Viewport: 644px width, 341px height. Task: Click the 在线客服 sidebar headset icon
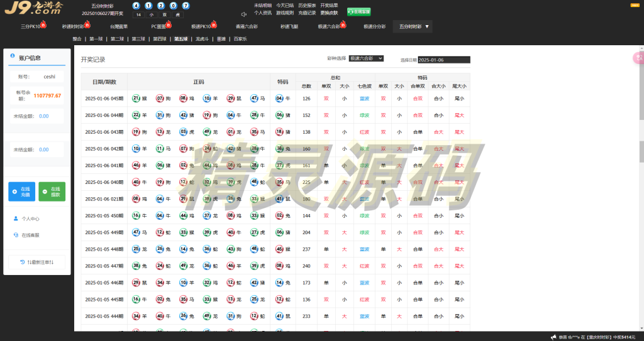[x=16, y=235]
